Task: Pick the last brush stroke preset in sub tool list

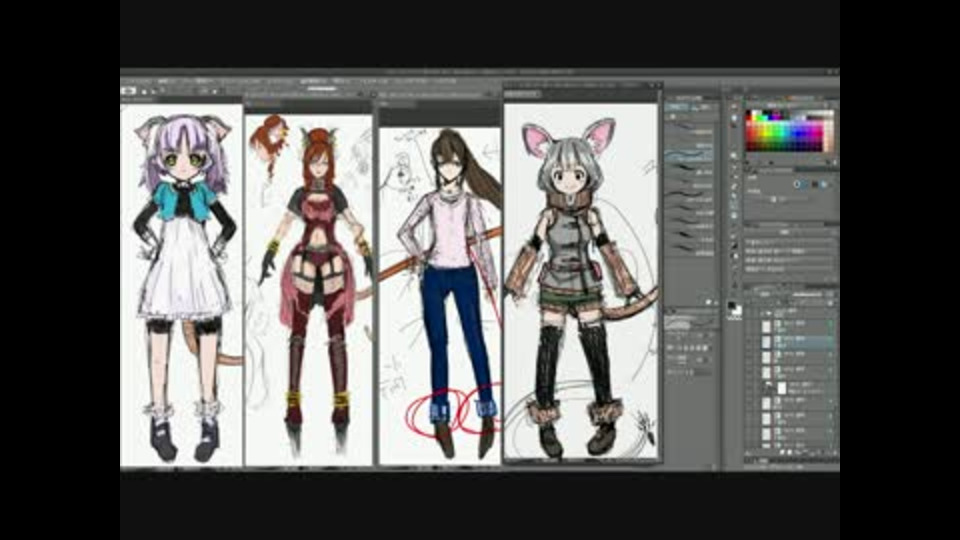Action: [689, 249]
